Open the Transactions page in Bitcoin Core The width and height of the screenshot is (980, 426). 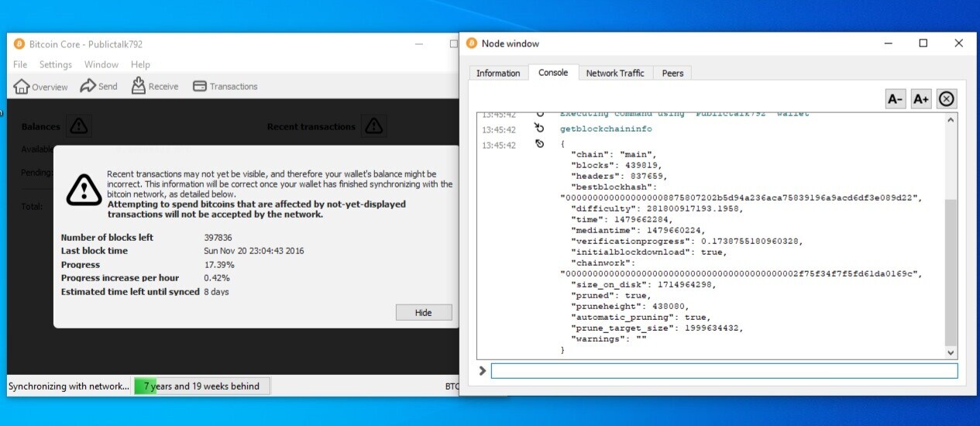tap(225, 86)
